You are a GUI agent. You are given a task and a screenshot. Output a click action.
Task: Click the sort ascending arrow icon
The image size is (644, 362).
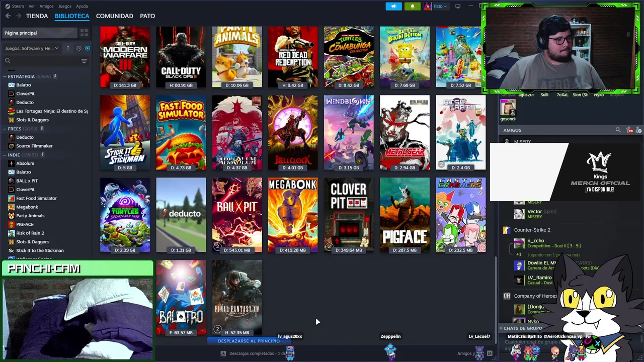[x=68, y=48]
